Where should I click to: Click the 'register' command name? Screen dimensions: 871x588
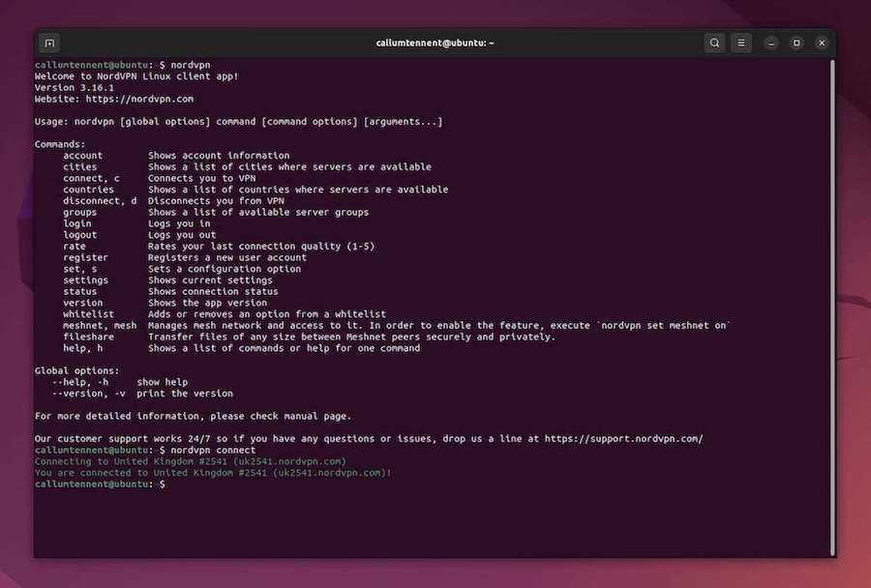click(85, 257)
